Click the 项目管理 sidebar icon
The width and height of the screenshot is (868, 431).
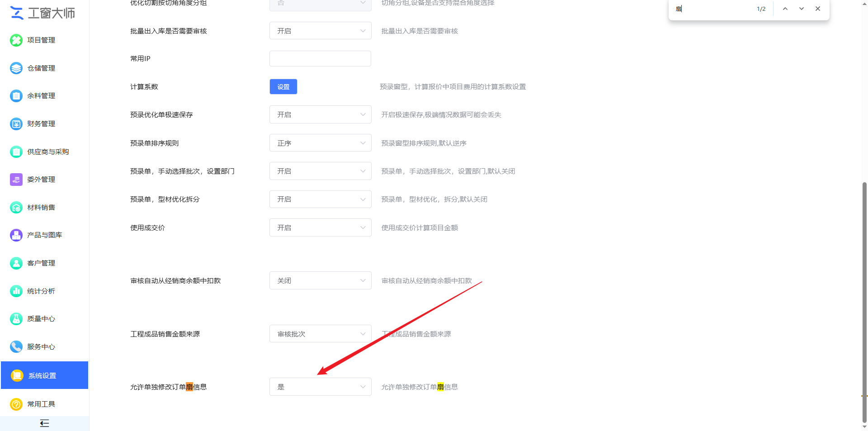click(x=16, y=40)
